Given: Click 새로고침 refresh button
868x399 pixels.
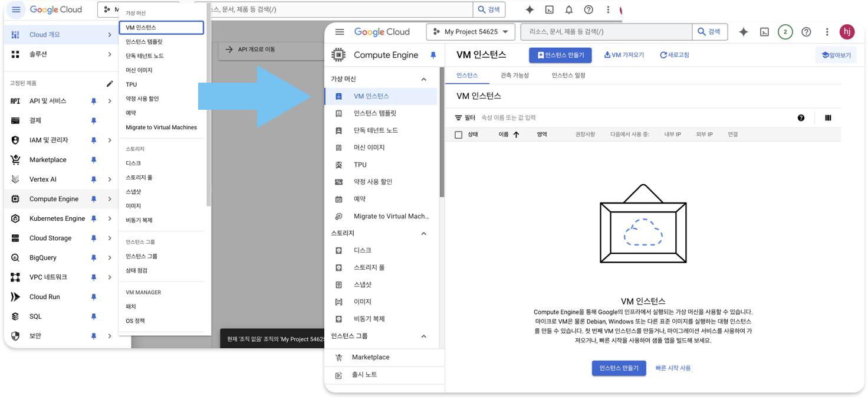Looking at the screenshot, I should (x=674, y=55).
